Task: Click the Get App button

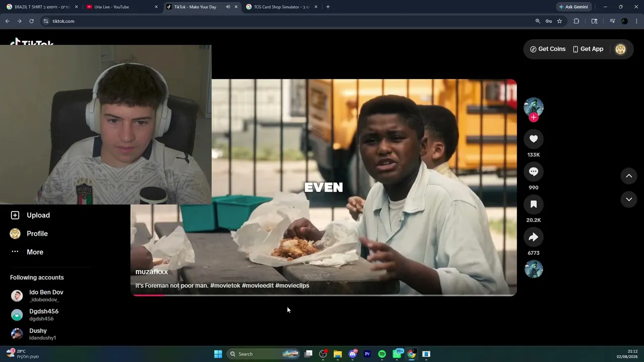Action: 588,49
